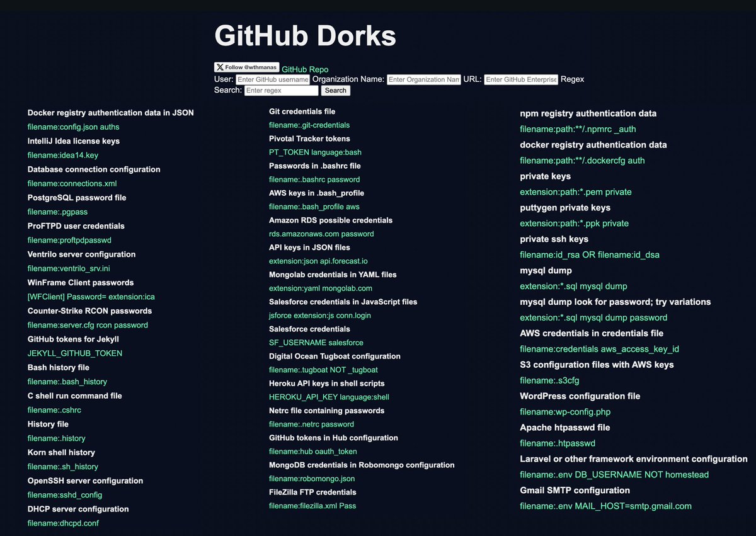
Task: Click heading S3 configuration files with AWS keys
Action: (597, 365)
